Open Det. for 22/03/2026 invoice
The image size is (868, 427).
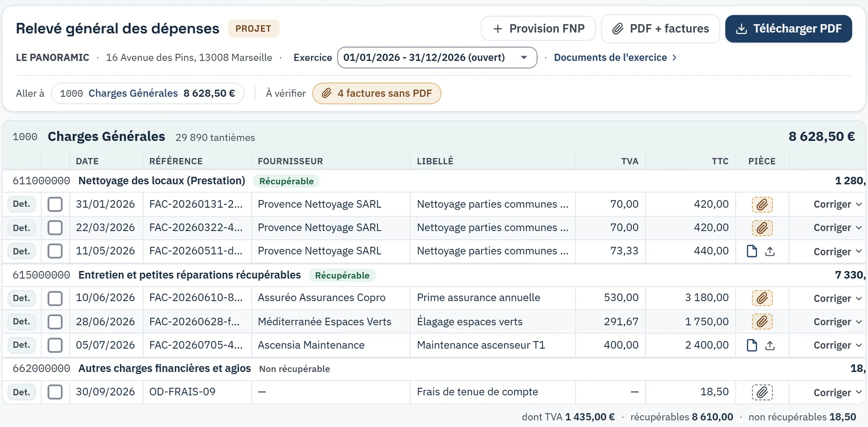[x=21, y=228]
